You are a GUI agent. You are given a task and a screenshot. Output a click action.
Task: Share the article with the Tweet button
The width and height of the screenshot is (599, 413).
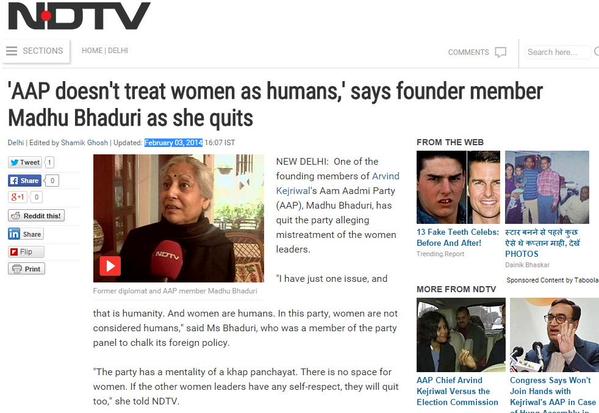(x=25, y=162)
